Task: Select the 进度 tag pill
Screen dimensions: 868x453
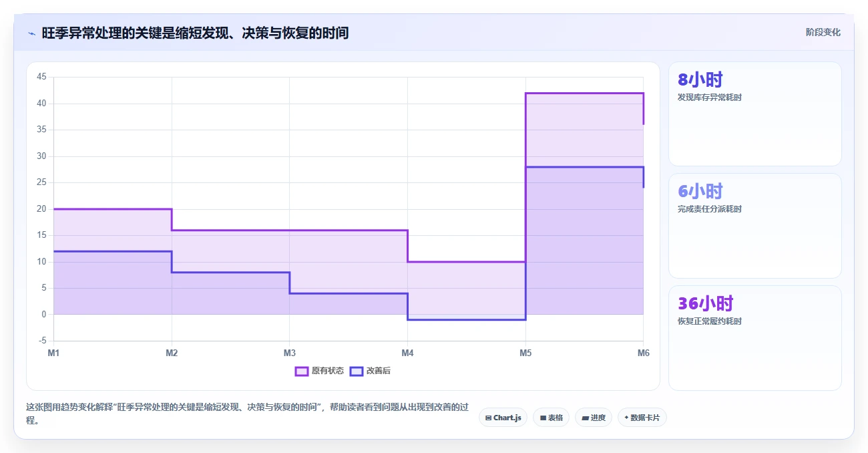Action: pos(594,418)
